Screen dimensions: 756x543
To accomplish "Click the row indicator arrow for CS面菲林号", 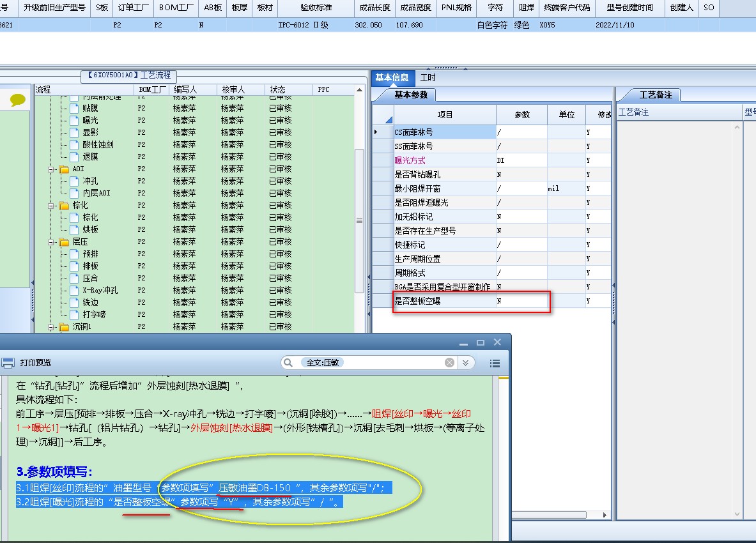I will 376,132.
